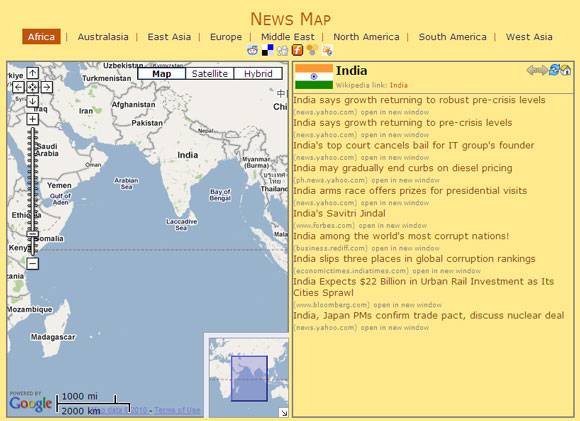Open 'India Expects $22 Billion in Urban Rail Investment'
The image size is (580, 421).
click(424, 287)
